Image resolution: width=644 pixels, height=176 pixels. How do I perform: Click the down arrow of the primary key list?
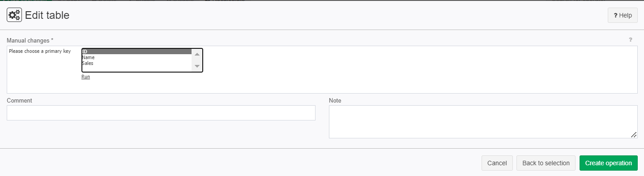[x=197, y=66]
